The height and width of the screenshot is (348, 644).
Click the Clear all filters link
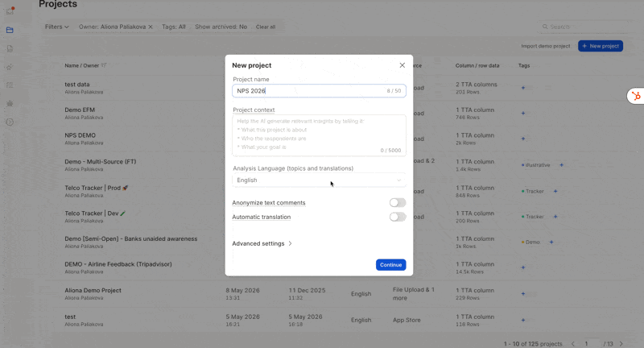(266, 27)
